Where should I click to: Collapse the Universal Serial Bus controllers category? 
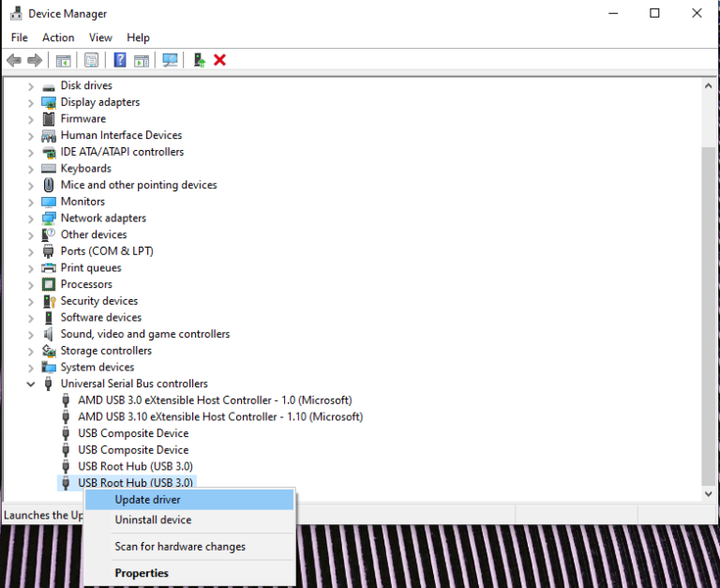(x=31, y=384)
